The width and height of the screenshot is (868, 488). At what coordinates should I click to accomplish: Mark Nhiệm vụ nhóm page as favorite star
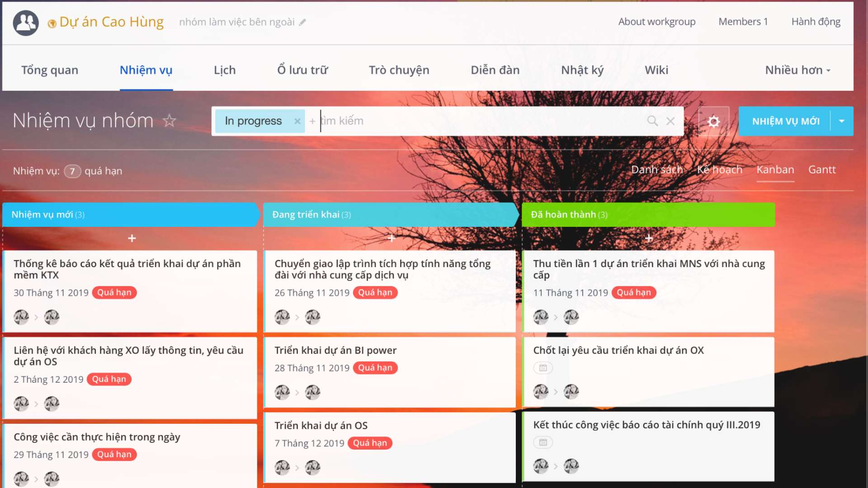click(x=170, y=121)
